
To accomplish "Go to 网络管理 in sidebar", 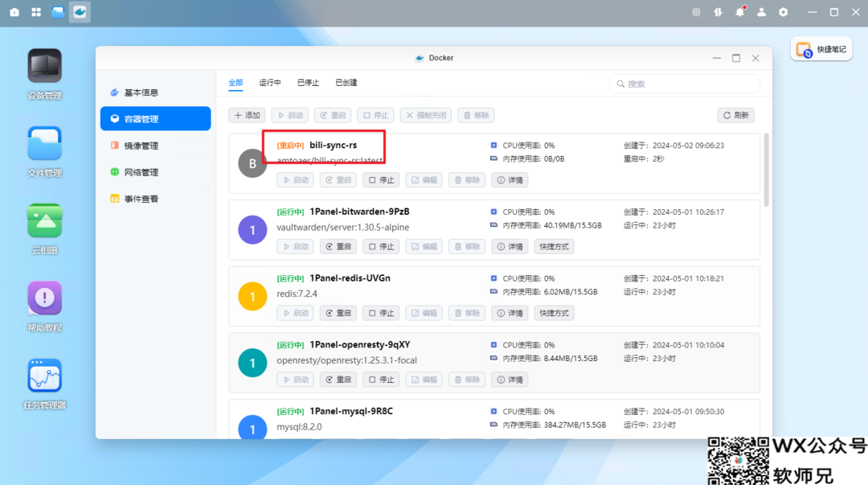I will tap(141, 172).
